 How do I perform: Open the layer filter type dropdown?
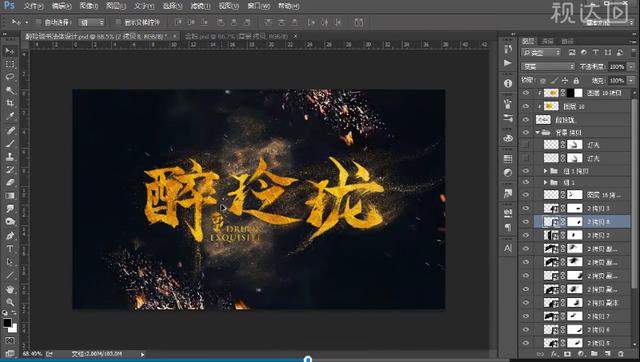(x=541, y=52)
